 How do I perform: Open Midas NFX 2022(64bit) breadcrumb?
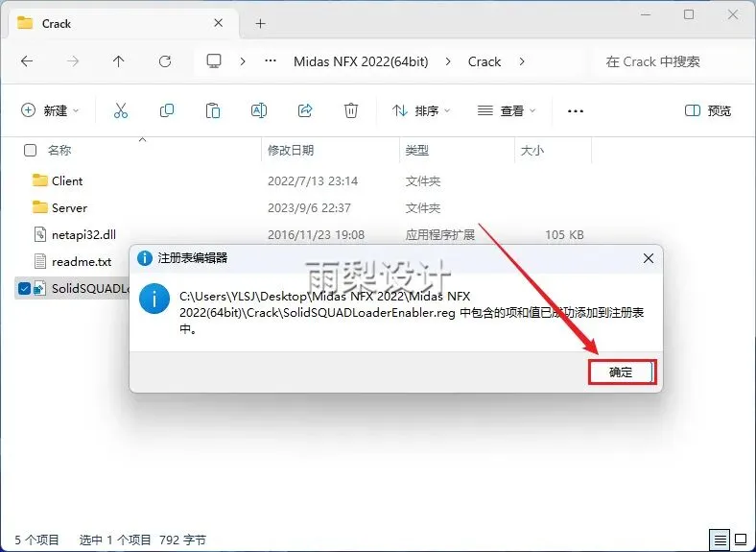pyautogui.click(x=361, y=61)
